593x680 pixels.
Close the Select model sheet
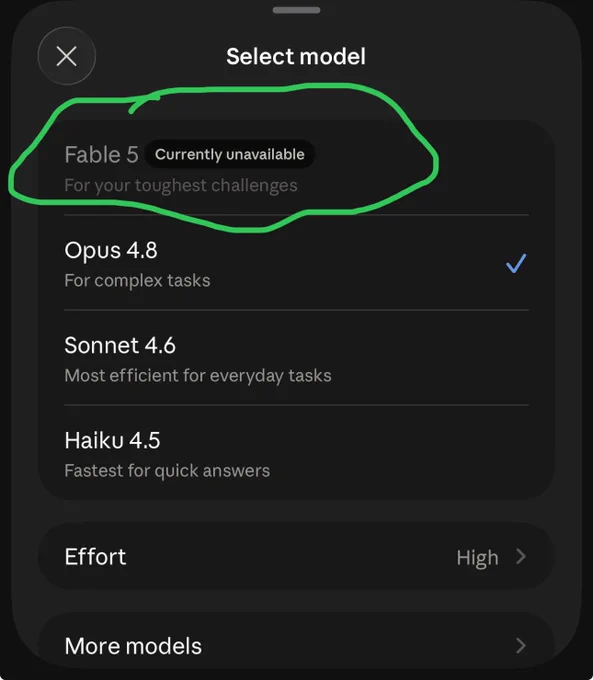tap(66, 56)
